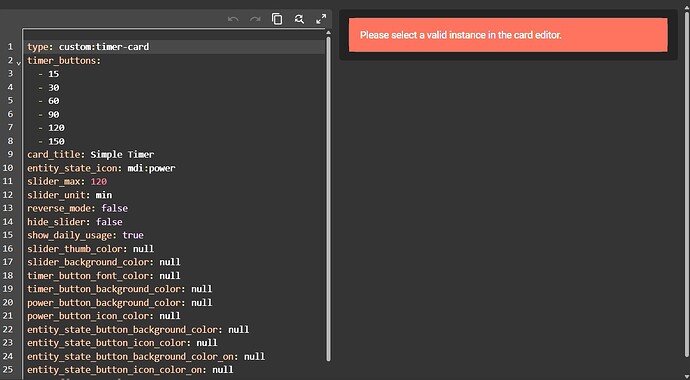The height and width of the screenshot is (380, 690).
Task: Click 'slider_max: 120' line
Action: point(67,181)
